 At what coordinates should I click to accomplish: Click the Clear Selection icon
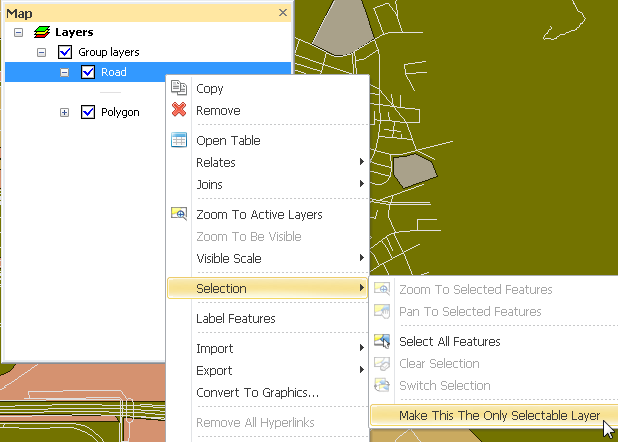(382, 363)
